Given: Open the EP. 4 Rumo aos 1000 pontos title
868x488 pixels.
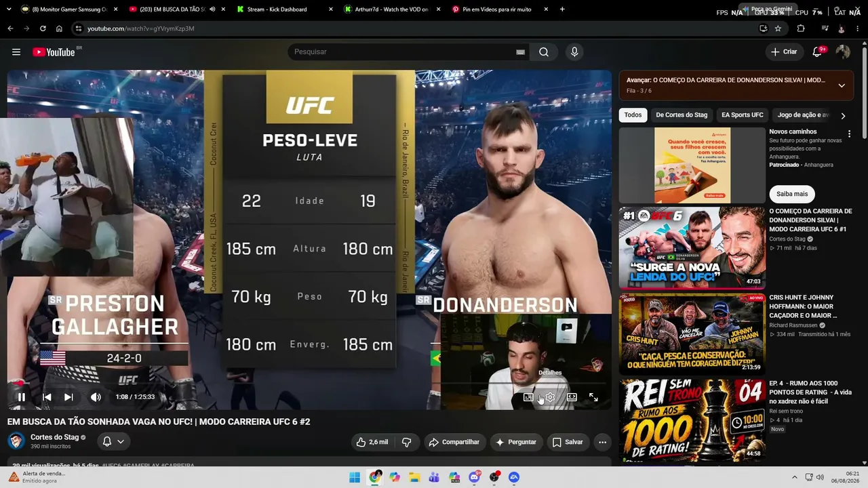Looking at the screenshot, I should click(x=810, y=392).
